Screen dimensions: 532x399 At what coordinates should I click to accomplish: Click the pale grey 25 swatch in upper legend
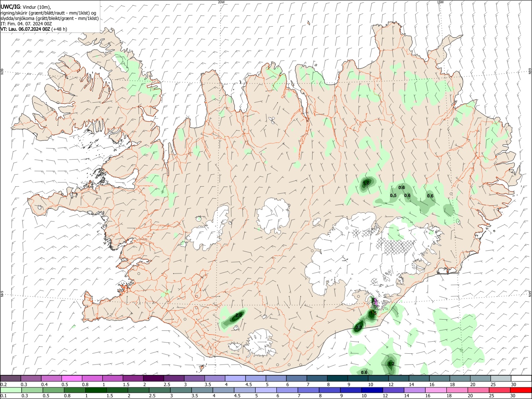(x=501, y=379)
